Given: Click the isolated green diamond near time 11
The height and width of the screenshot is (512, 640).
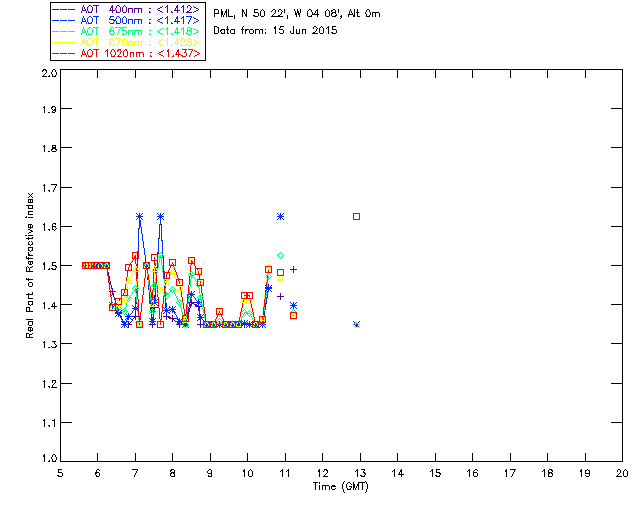Looking at the screenshot, I should coord(280,256).
